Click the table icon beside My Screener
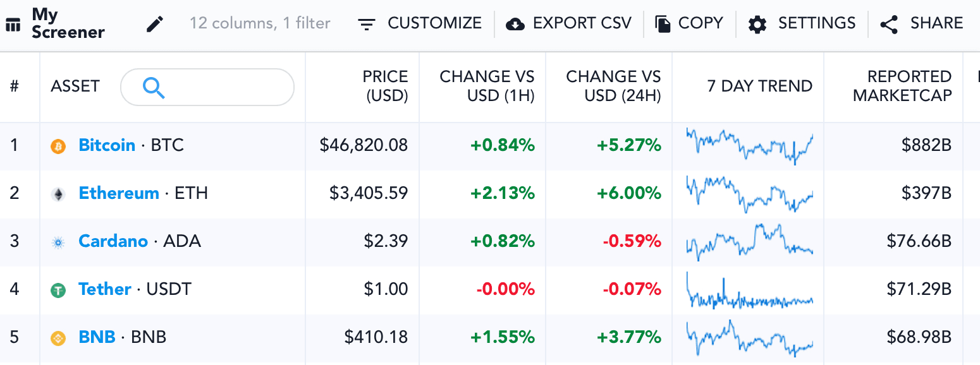The height and width of the screenshot is (365, 980). tap(13, 24)
